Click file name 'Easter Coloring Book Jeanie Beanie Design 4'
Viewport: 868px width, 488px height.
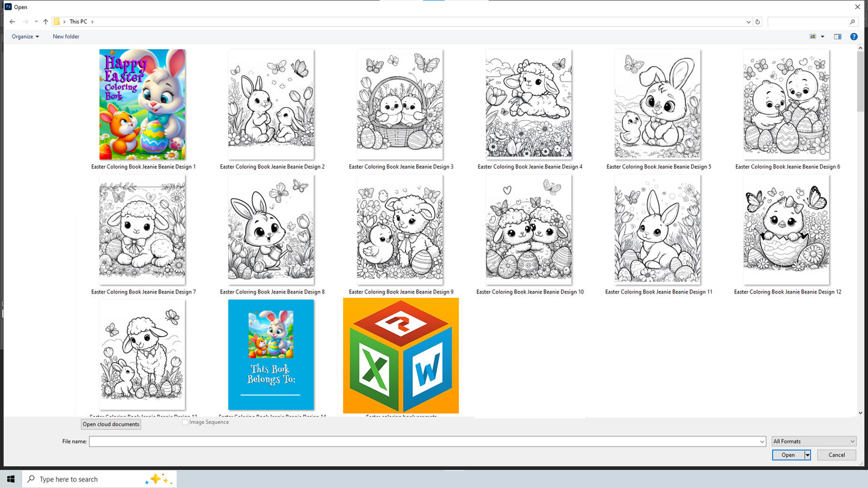pos(530,167)
